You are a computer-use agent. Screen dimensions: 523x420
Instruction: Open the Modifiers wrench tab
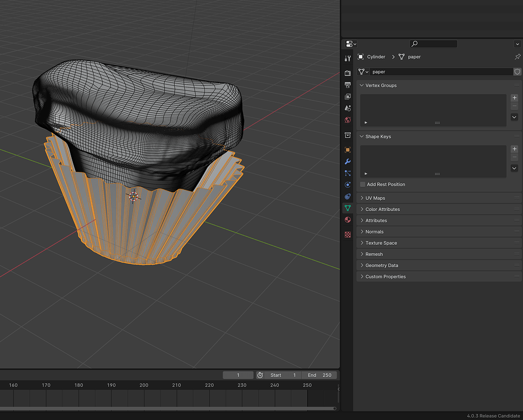pos(348,161)
